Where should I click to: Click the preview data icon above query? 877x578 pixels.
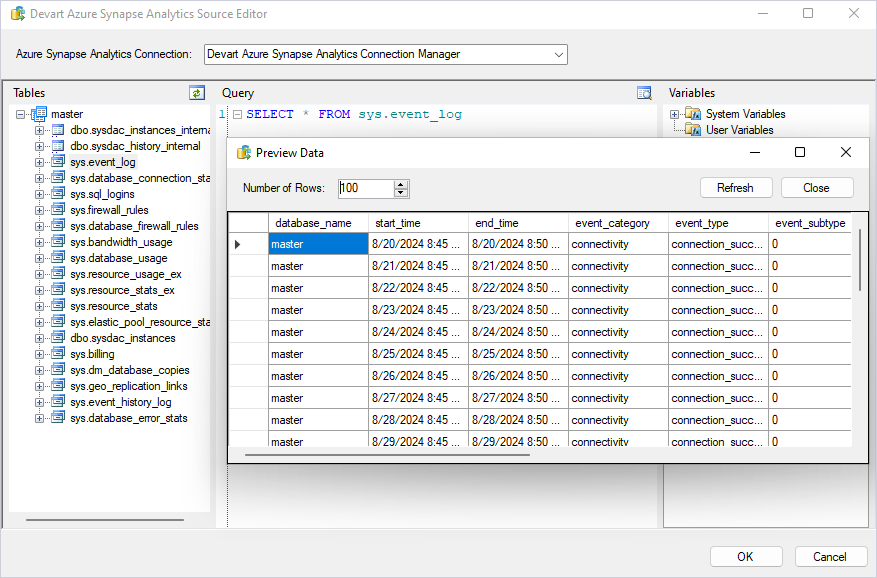coord(645,93)
